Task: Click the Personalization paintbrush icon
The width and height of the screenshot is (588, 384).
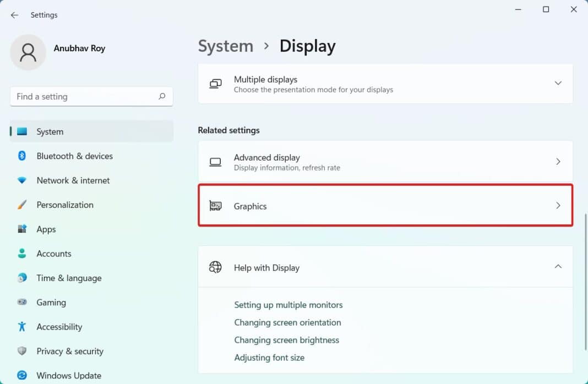Action: (x=22, y=205)
